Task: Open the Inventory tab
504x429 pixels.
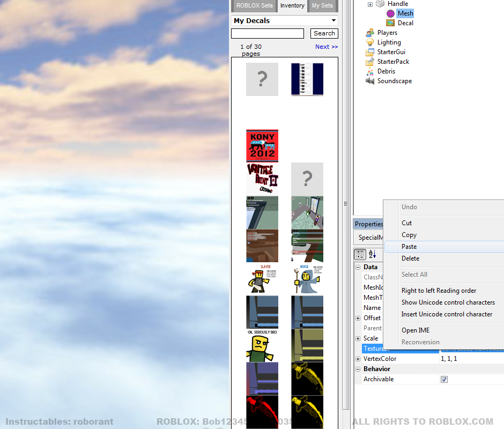Action: (292, 5)
